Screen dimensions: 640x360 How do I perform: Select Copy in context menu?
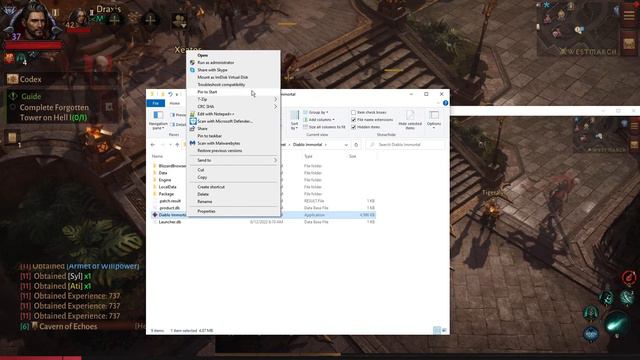click(x=202, y=177)
